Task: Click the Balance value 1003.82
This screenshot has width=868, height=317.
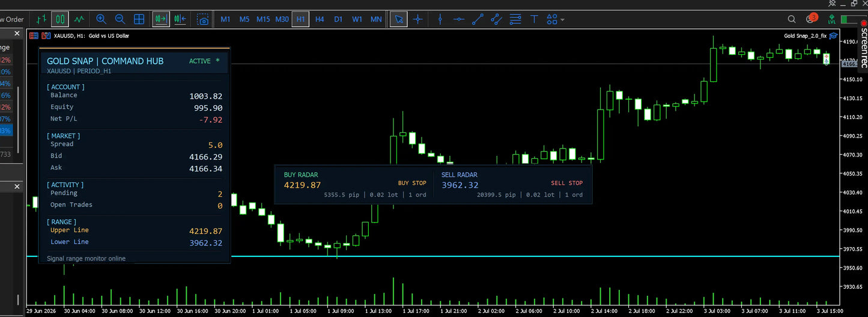Action: 206,96
